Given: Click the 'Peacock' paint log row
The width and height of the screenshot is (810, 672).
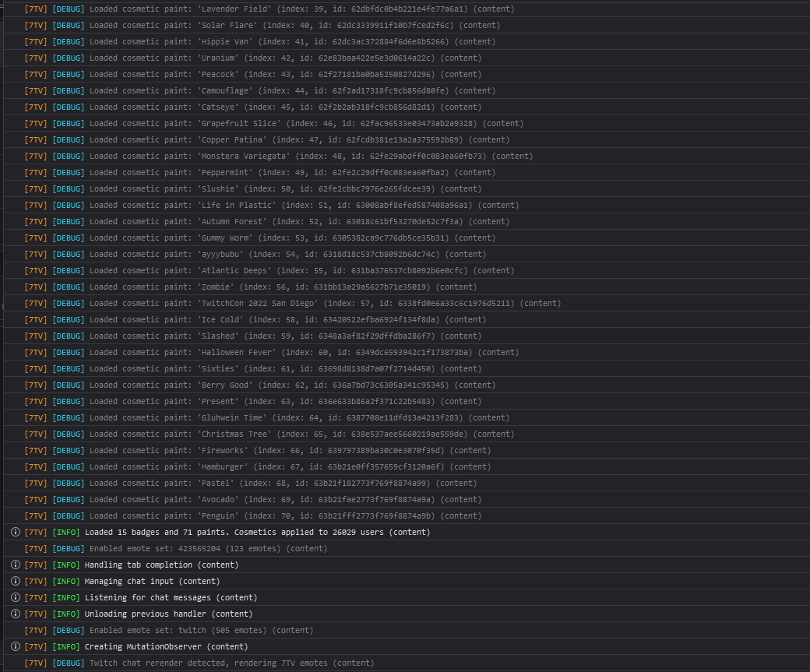Looking at the screenshot, I should [407, 75].
